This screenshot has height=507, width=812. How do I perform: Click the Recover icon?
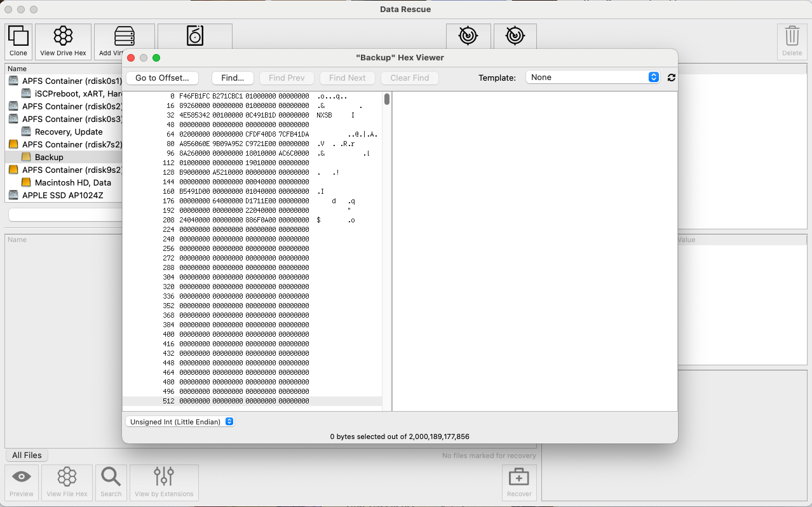point(518,482)
